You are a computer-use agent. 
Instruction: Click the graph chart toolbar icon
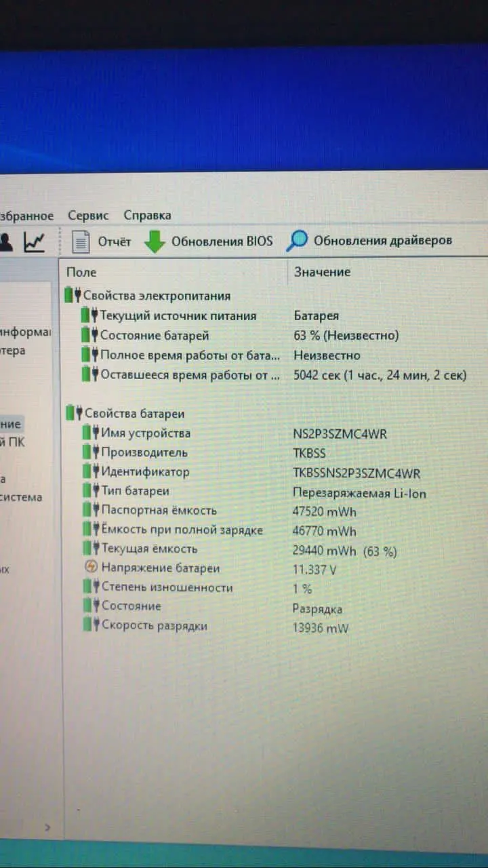(x=34, y=242)
